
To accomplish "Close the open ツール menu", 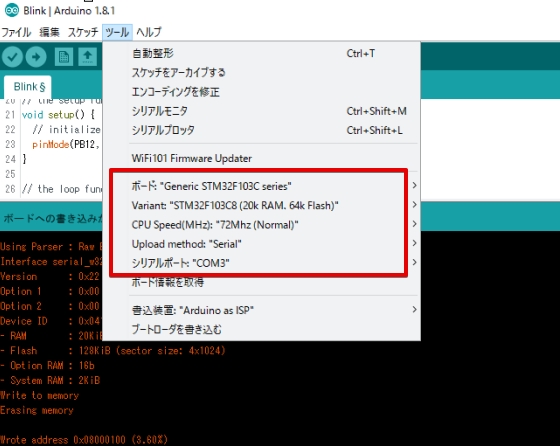I will pos(117,32).
